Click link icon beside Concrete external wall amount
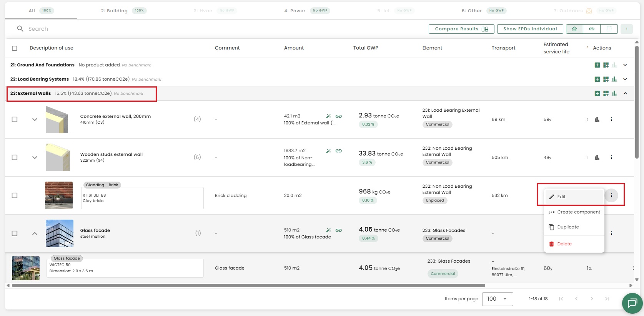644x316 pixels. click(339, 116)
